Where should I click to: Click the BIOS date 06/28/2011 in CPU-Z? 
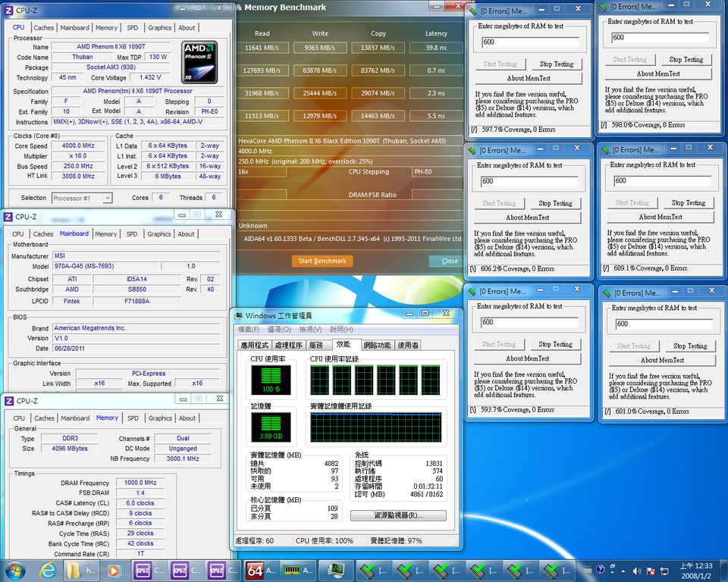(136, 349)
